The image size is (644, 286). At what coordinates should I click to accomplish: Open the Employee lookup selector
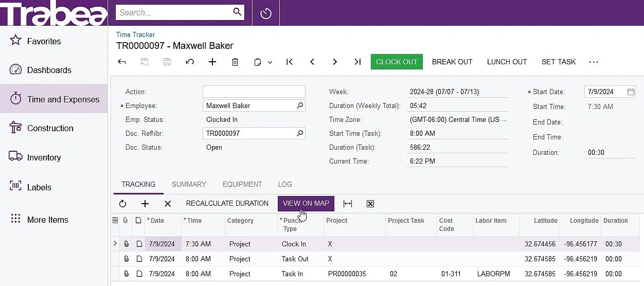click(x=300, y=105)
